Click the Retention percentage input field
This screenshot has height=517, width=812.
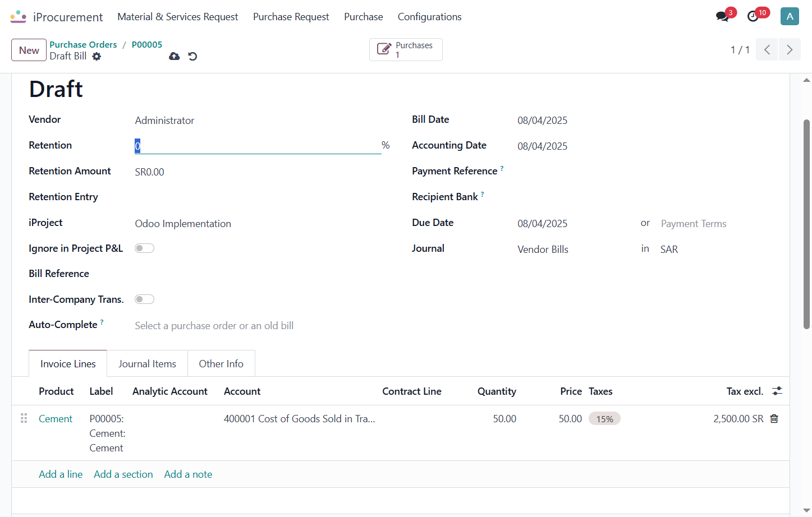point(258,146)
